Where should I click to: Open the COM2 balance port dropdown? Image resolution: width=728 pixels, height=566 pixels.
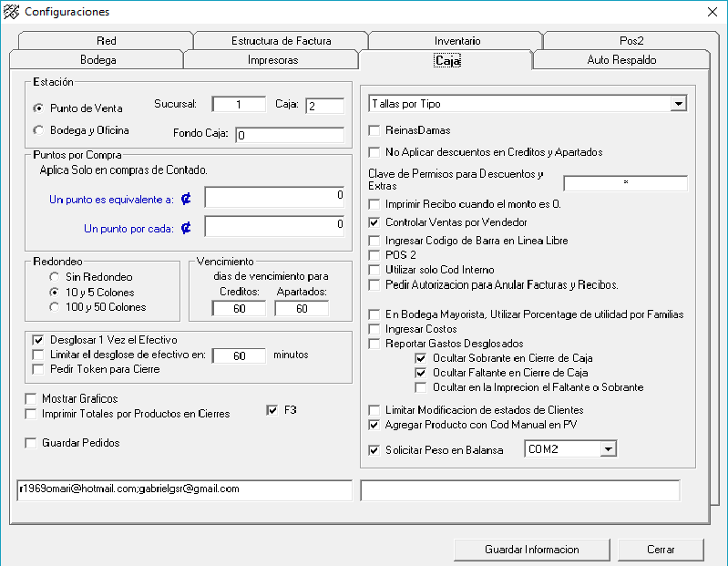[x=608, y=449]
